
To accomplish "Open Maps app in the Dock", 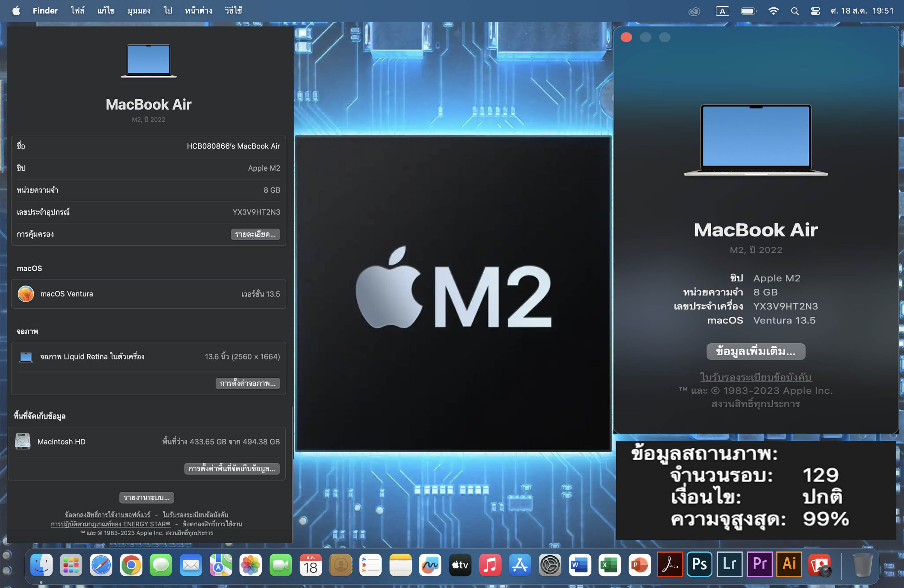I will click(221, 565).
